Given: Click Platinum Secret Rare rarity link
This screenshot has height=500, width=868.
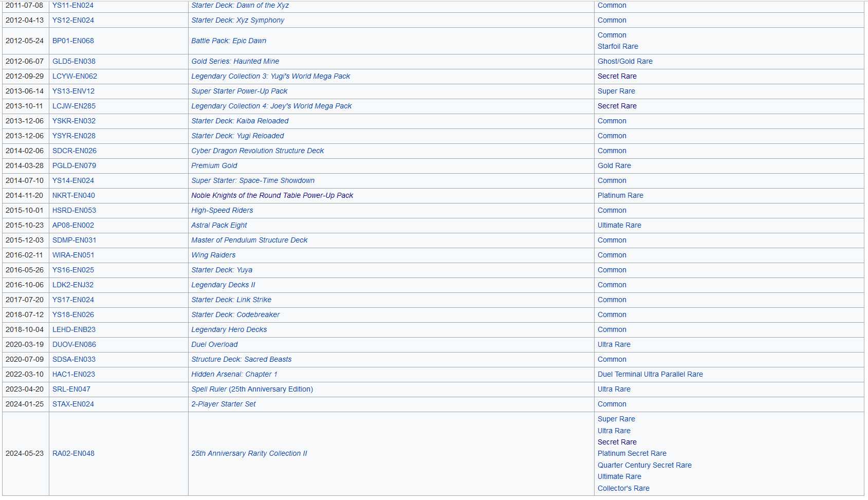Looking at the screenshot, I should pos(632,453).
